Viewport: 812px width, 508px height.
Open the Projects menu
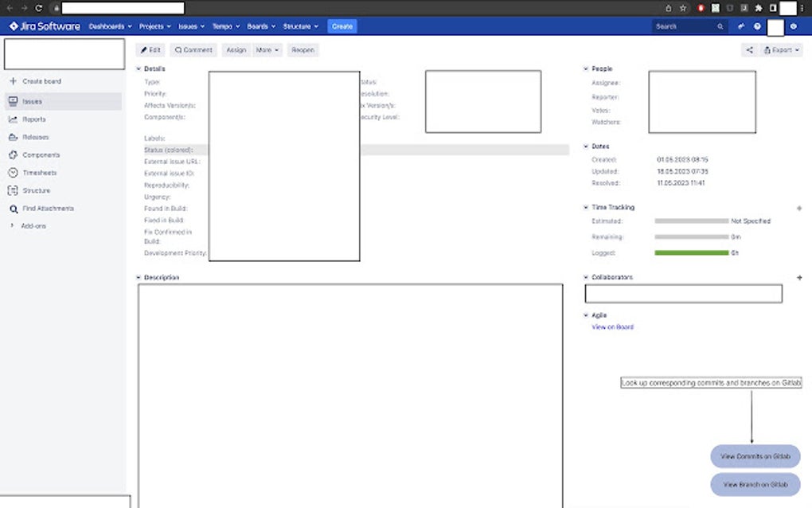(154, 25)
